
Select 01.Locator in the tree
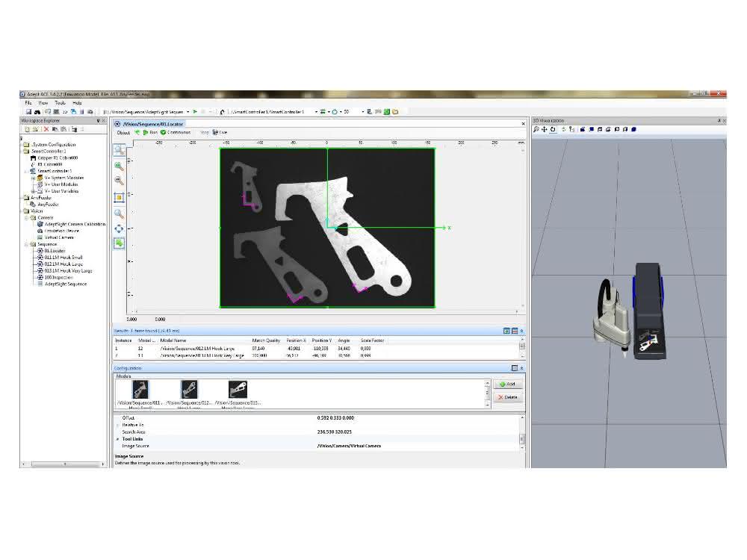55,251
